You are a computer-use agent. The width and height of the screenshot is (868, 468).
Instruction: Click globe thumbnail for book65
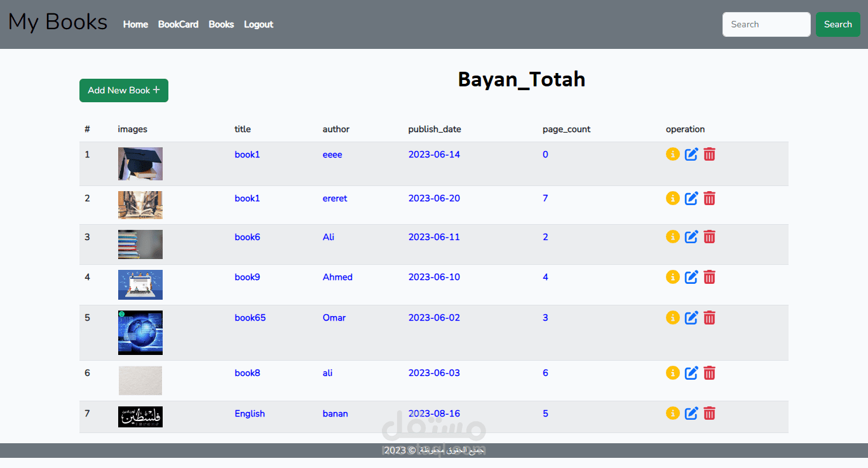140,333
